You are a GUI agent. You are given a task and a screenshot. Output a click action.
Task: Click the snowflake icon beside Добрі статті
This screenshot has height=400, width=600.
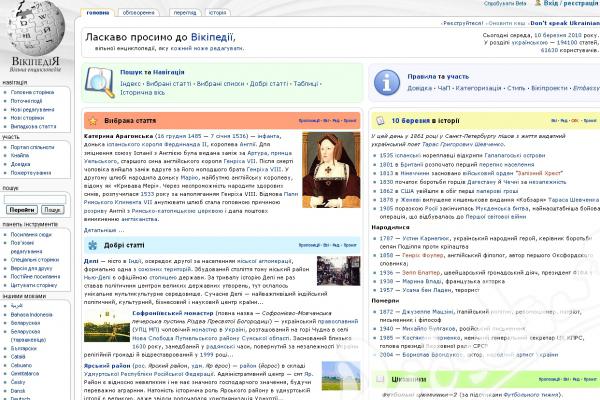(93, 245)
